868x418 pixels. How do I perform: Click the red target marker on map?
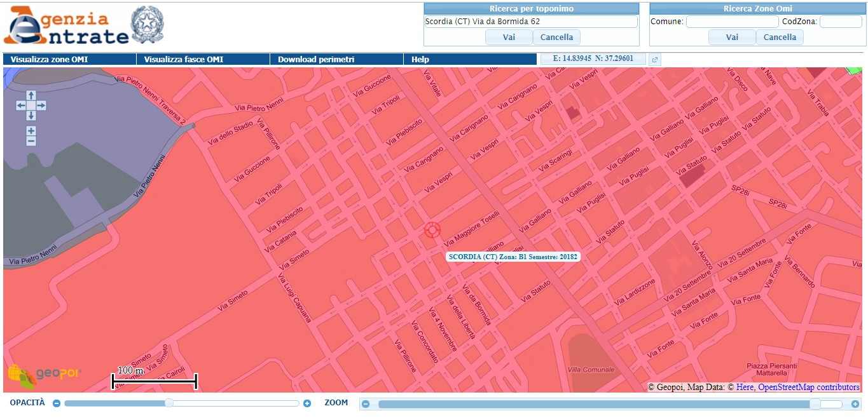pos(432,230)
